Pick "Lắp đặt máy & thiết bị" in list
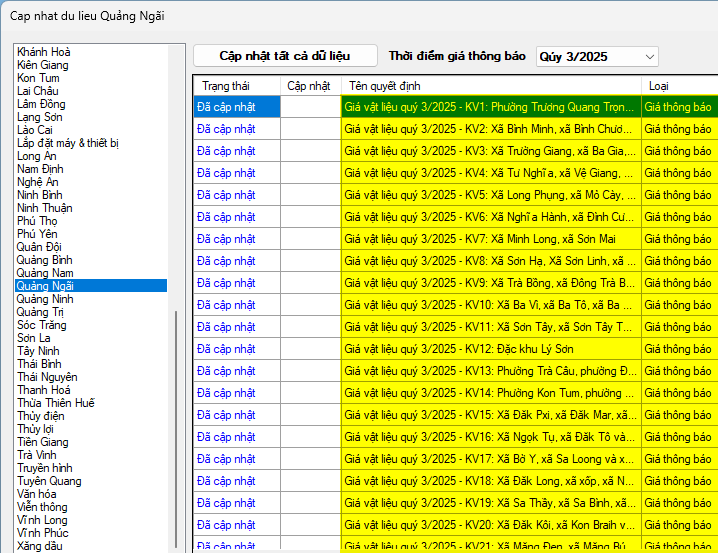The image size is (718, 553). pos(68,143)
